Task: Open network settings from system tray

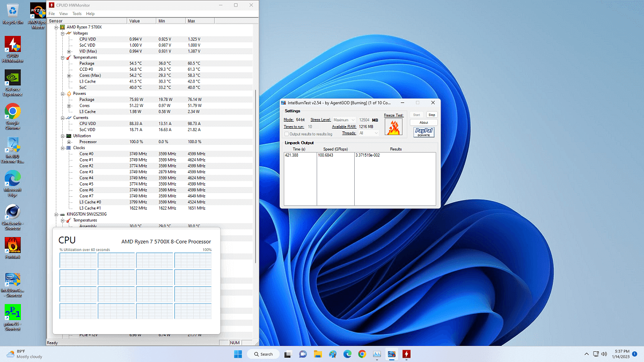Action: click(595, 354)
